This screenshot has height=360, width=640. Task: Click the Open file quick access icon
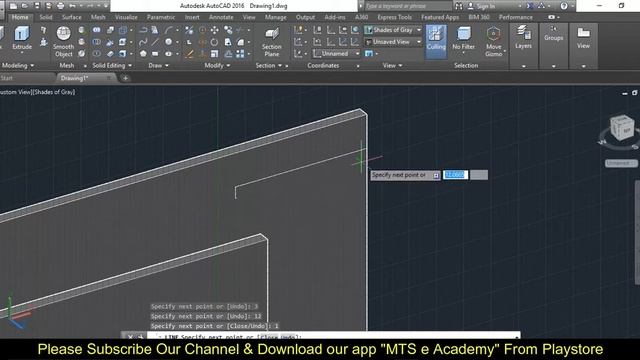point(25,6)
